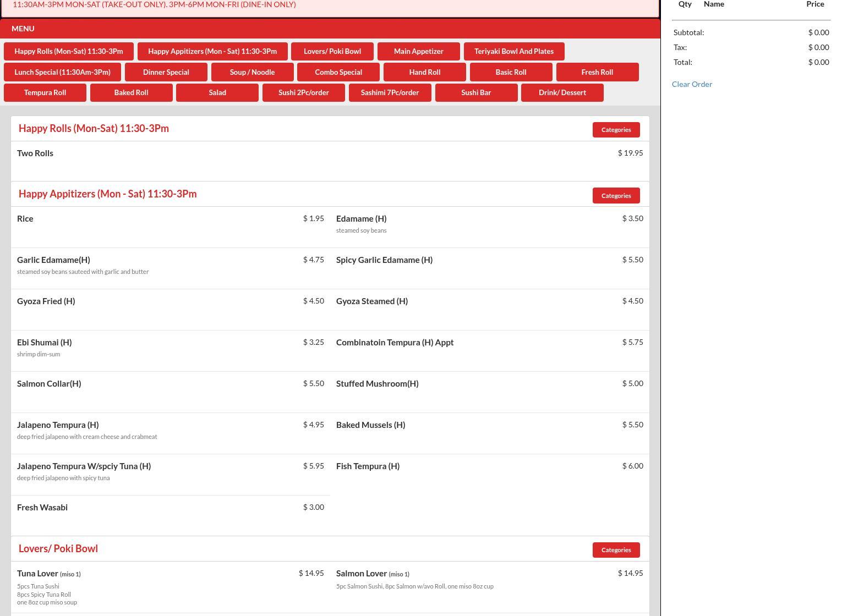Open Sushi 2Pc/order category
The width and height of the screenshot is (842, 616).
click(304, 92)
